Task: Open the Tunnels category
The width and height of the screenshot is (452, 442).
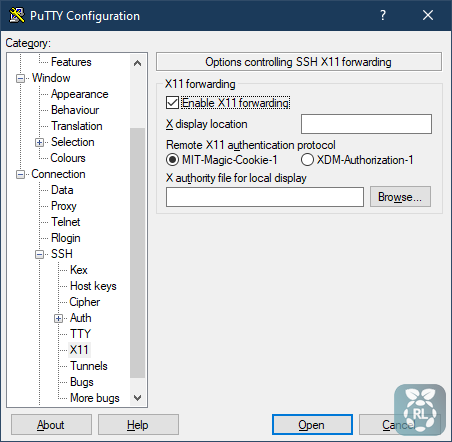Action: 89,366
